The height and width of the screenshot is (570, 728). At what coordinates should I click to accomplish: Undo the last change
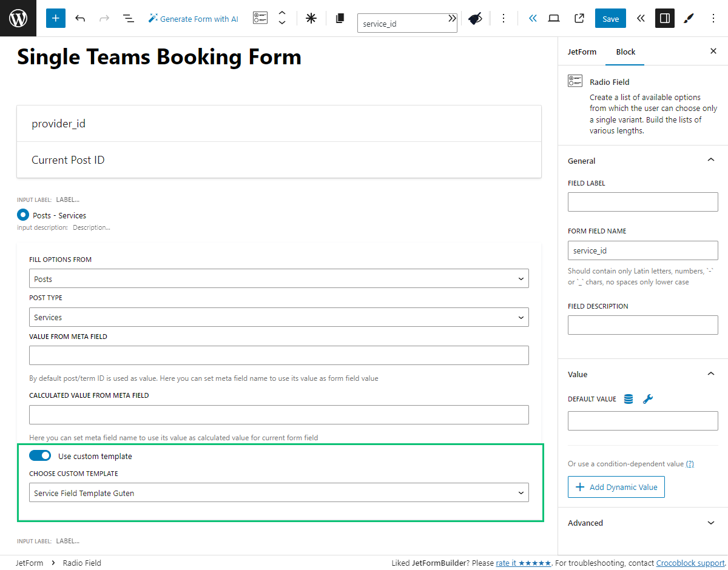[x=80, y=18]
